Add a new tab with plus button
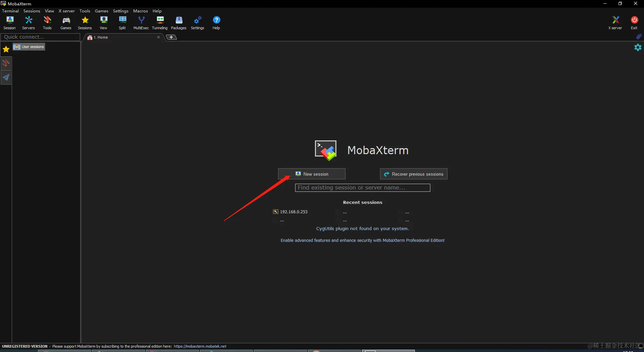644x352 pixels. coord(171,37)
